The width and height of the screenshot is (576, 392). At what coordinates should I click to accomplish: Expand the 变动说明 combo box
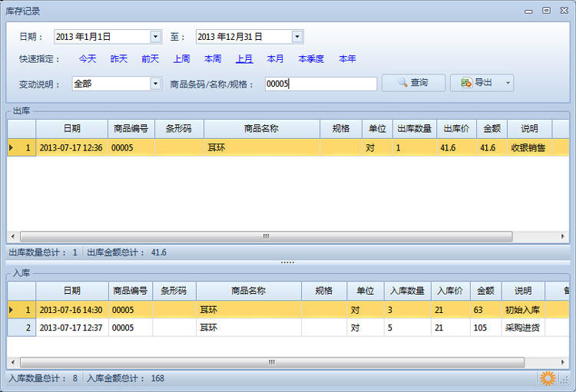tap(156, 84)
